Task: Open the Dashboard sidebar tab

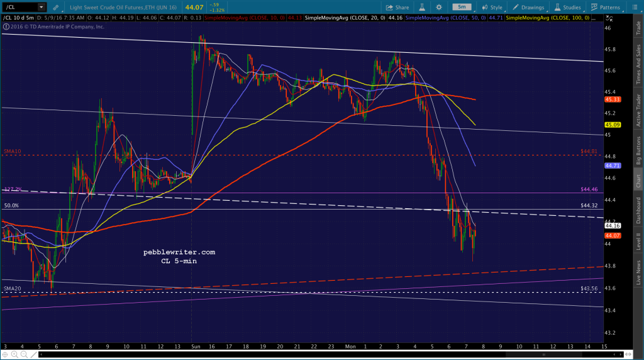Action: click(638, 211)
